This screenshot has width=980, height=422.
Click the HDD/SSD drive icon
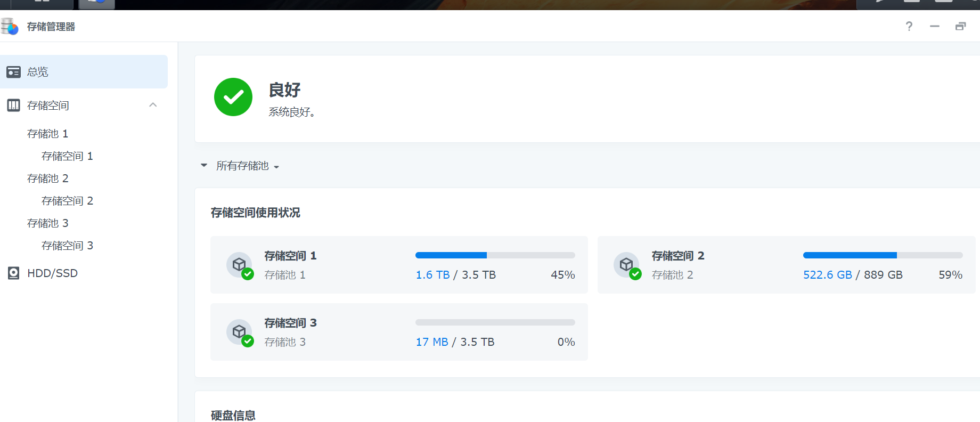point(13,273)
